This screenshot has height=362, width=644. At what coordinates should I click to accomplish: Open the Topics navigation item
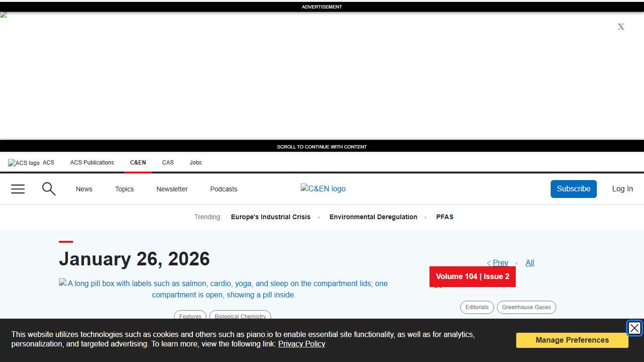click(124, 189)
